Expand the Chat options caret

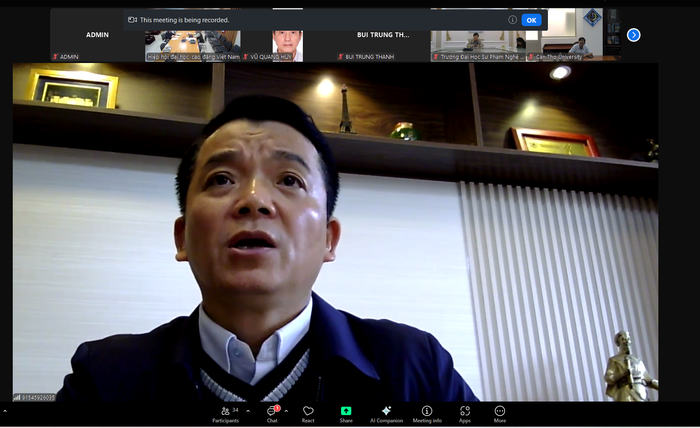pyautogui.click(x=286, y=411)
